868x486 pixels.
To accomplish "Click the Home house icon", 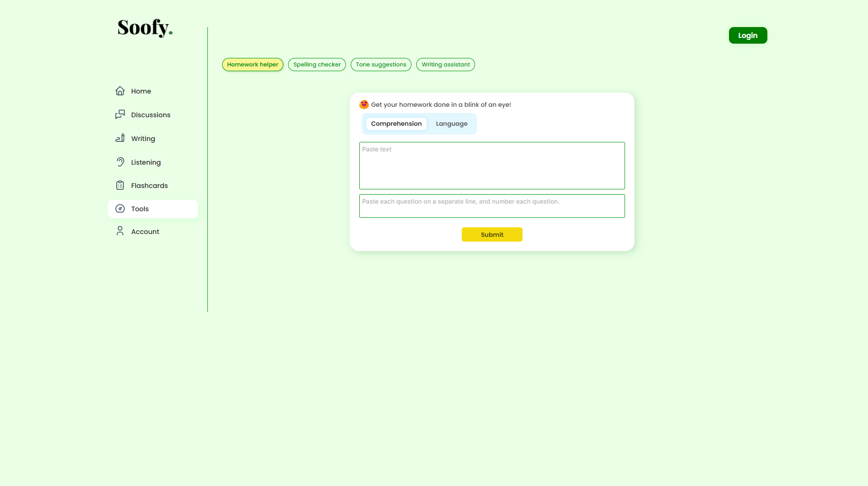I will click(x=120, y=91).
